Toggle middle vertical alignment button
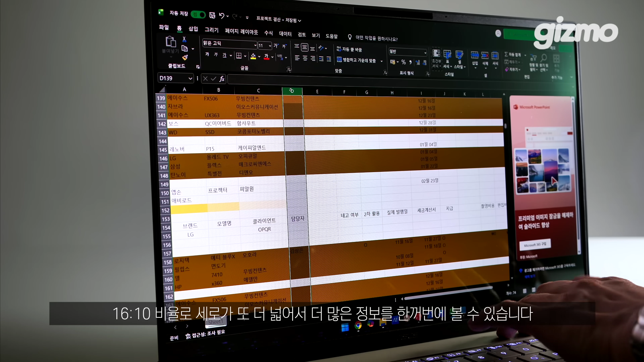 click(305, 47)
